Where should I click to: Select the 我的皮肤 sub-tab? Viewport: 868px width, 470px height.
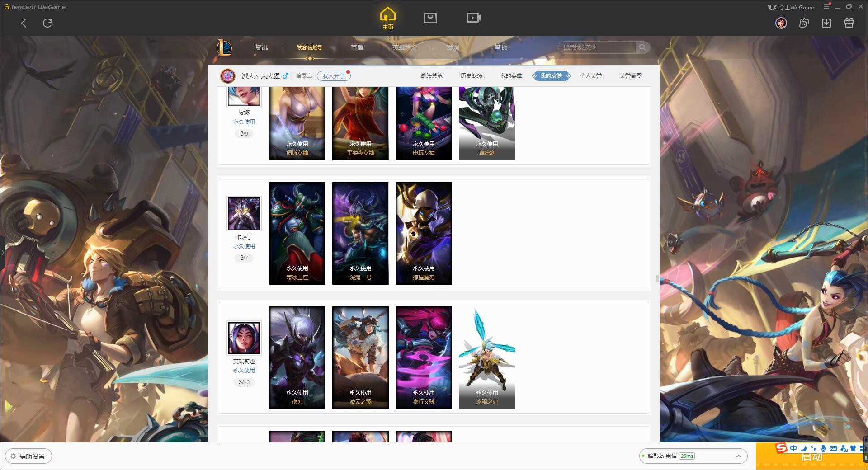pyautogui.click(x=551, y=76)
